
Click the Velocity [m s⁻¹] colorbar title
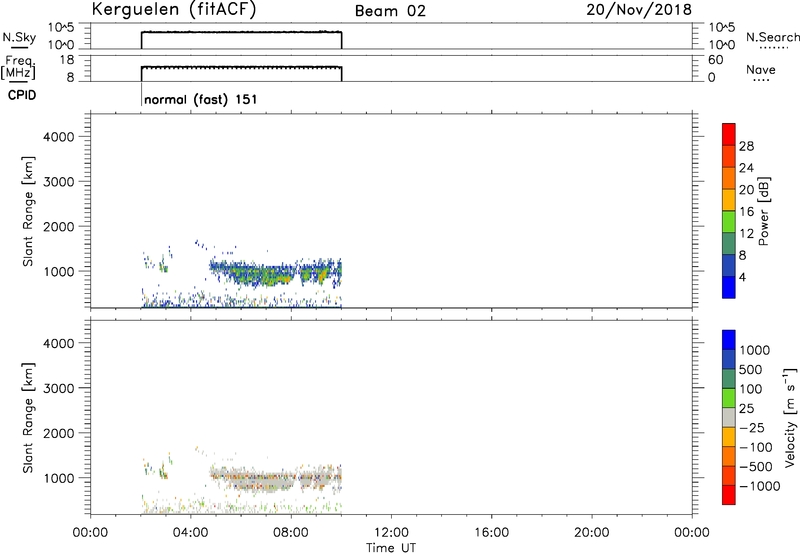[x=790, y=417]
